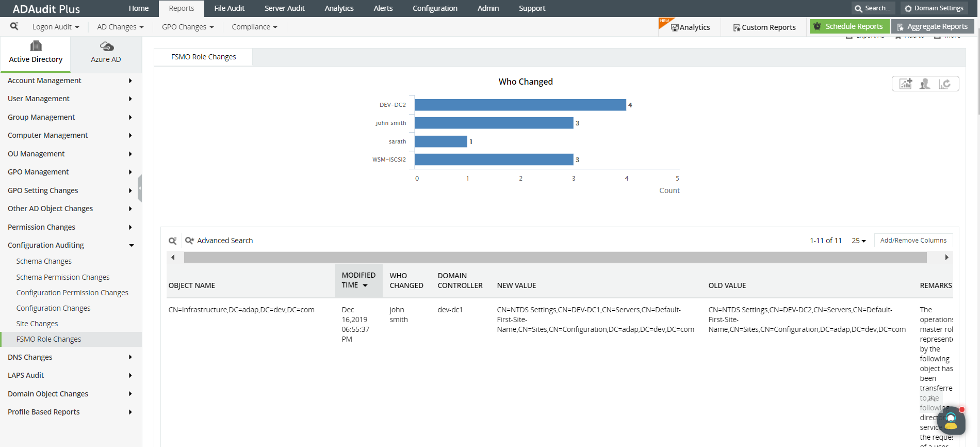
Task: Click the DEV-DC2 bar in chart
Action: tap(520, 105)
